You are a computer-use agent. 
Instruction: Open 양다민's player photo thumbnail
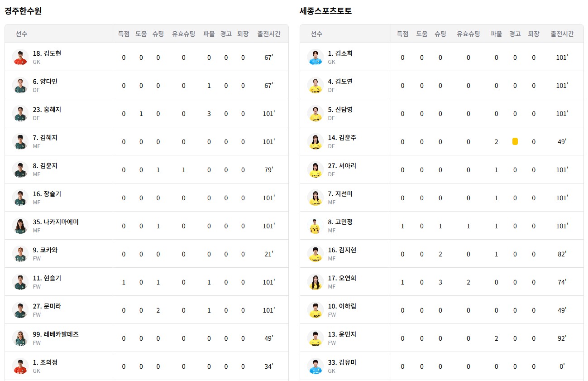(x=20, y=85)
